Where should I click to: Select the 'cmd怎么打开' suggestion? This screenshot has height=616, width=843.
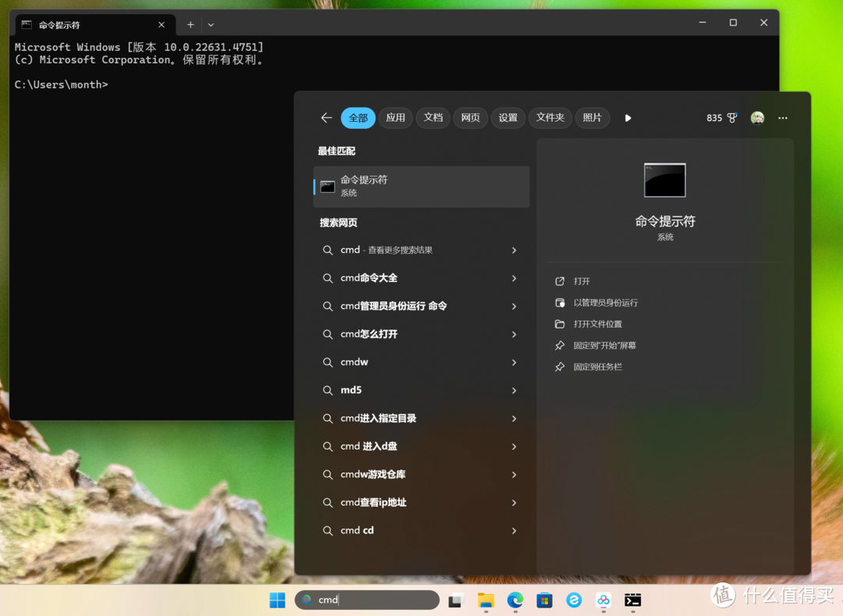421,334
